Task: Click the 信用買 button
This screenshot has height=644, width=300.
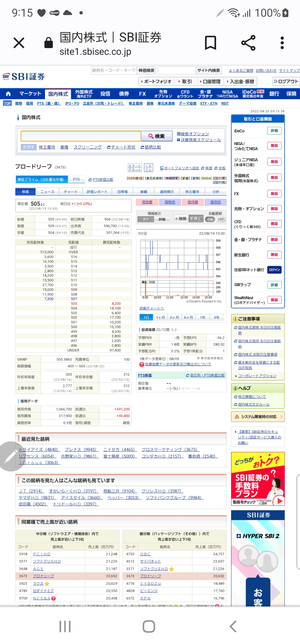Action: (x=193, y=202)
